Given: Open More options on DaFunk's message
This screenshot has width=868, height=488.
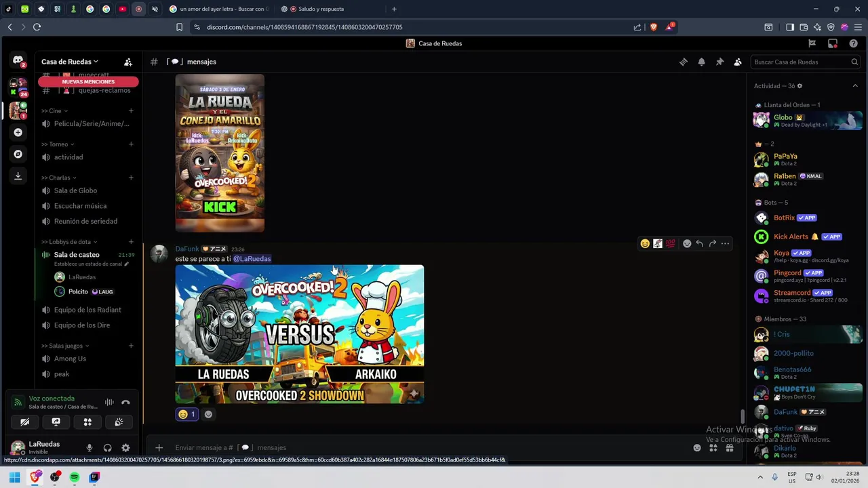Looking at the screenshot, I should [725, 243].
